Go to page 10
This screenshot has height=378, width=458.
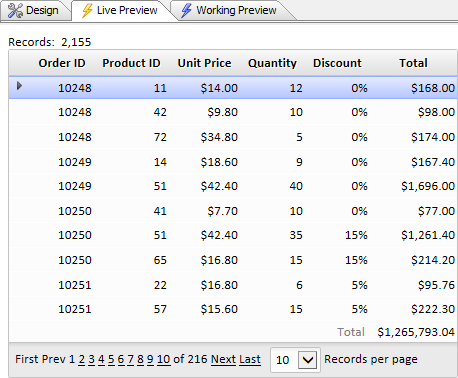point(163,359)
